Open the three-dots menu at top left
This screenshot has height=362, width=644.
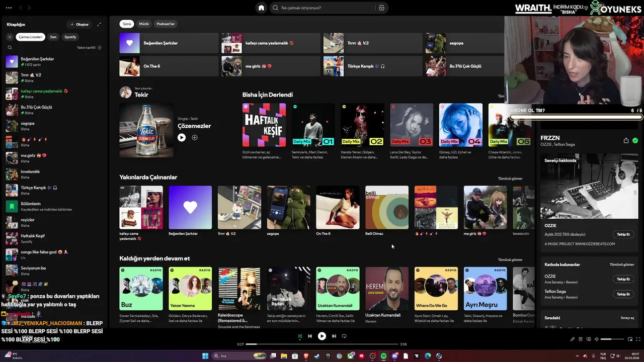[9, 8]
